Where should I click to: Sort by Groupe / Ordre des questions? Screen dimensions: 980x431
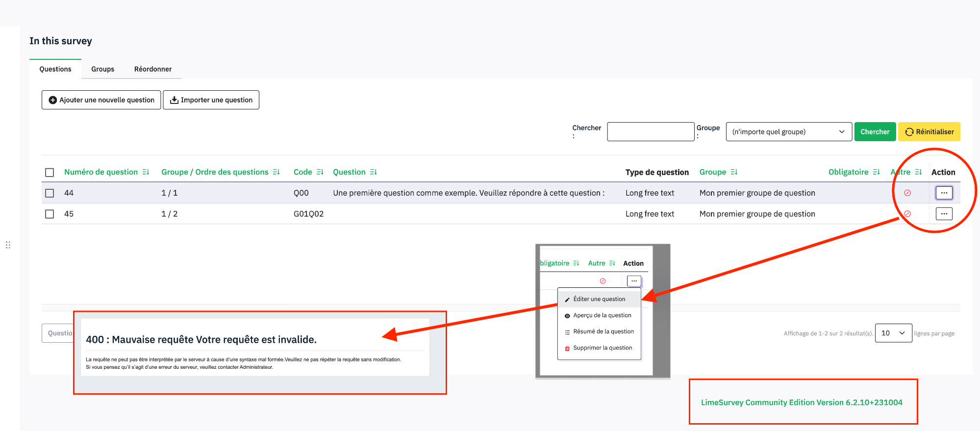coord(215,172)
